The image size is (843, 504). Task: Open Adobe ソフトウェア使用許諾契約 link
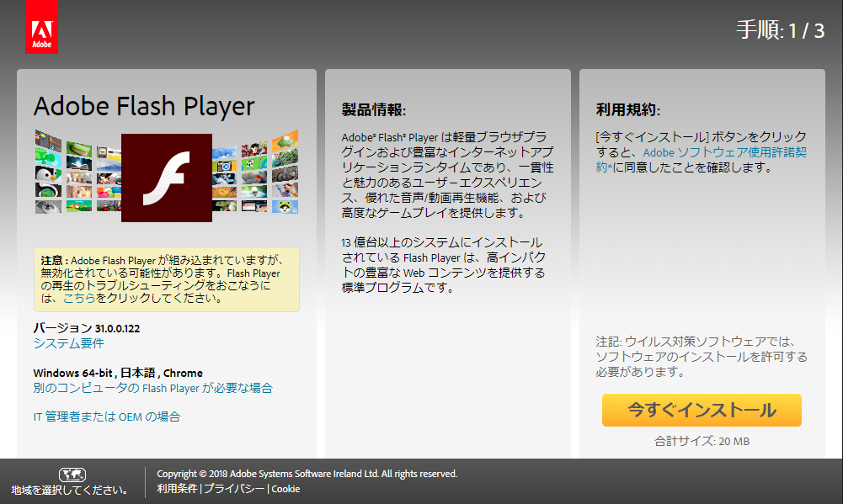click(701, 160)
